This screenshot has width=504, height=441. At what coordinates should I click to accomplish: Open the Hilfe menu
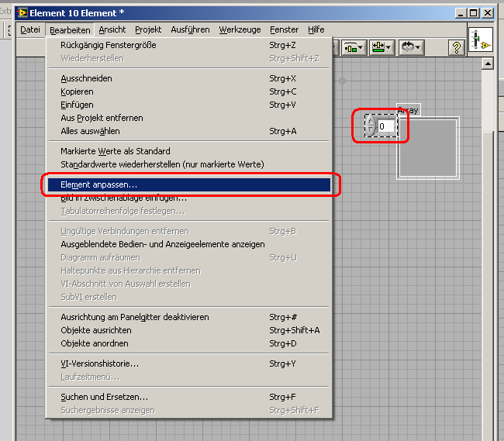coord(316,30)
